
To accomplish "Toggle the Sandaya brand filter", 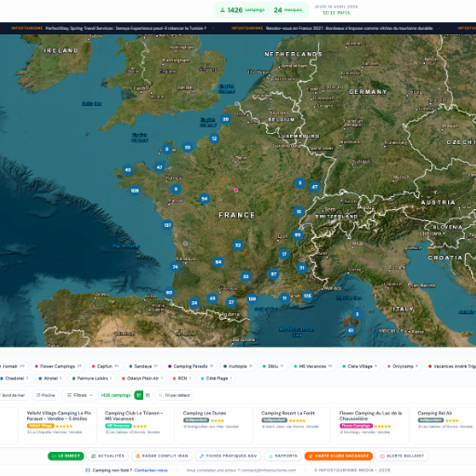I will (143, 366).
